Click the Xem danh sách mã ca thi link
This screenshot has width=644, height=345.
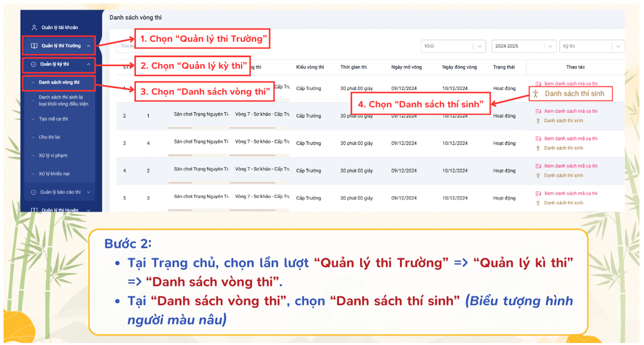pyautogui.click(x=570, y=83)
